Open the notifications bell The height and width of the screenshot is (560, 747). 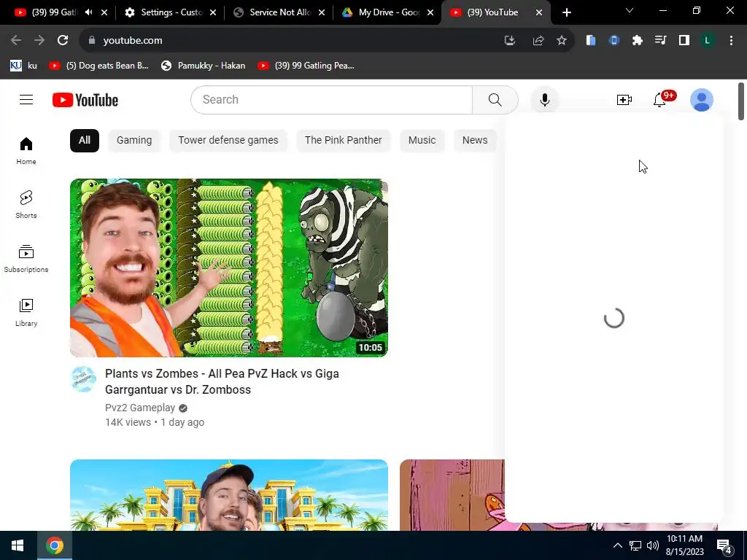click(x=659, y=100)
